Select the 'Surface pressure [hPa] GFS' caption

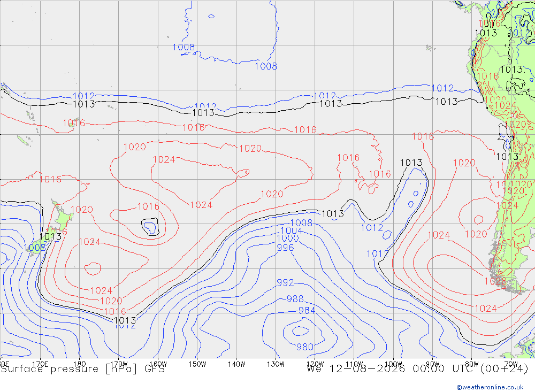click(82, 369)
